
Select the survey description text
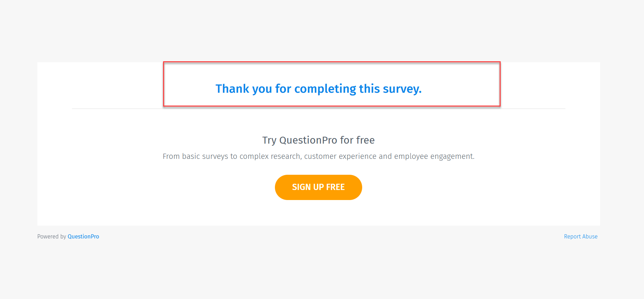coord(319,156)
